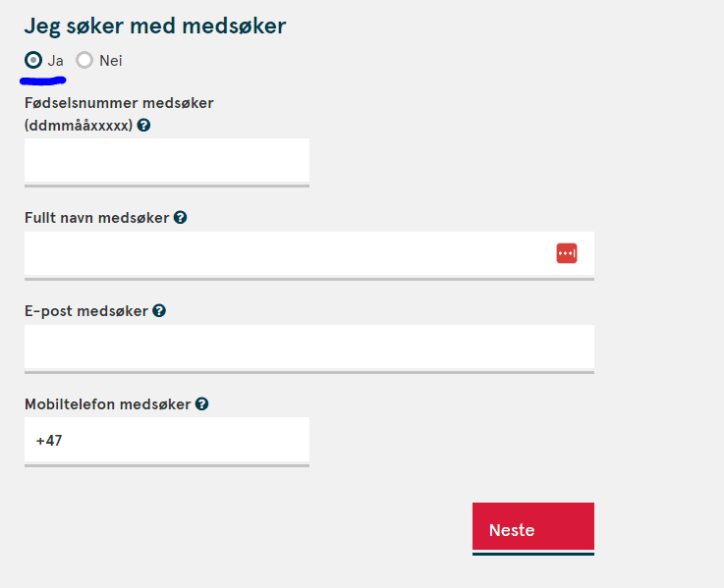This screenshot has height=588, width=724.
Task: Click the Mobiltelefon field containing +47
Action: pyautogui.click(x=166, y=441)
